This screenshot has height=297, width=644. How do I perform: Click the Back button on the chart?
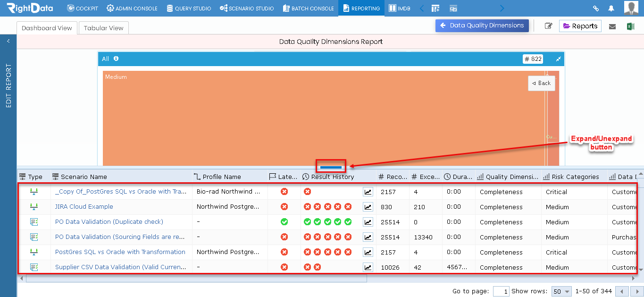tap(541, 83)
